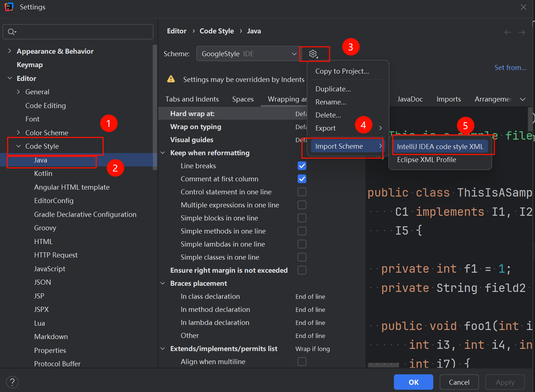Viewport: 535px width, 392px height.
Task: Enable Simple classes in one line
Action: (x=302, y=257)
